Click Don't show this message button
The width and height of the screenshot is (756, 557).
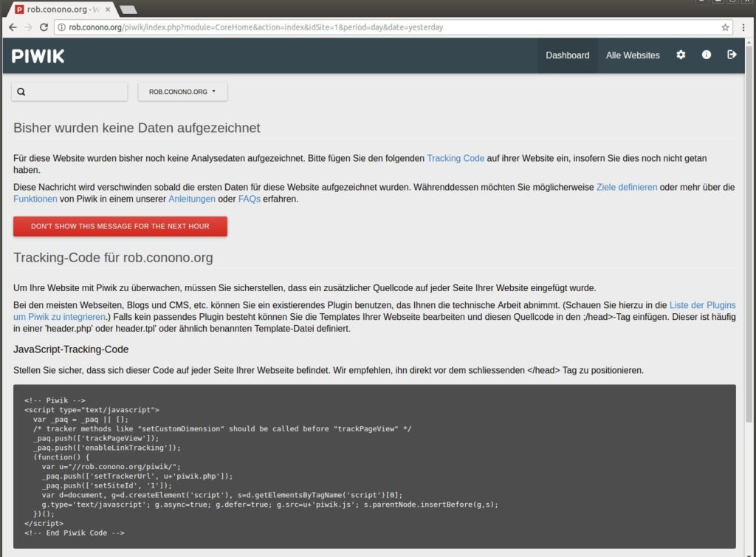pos(120,226)
